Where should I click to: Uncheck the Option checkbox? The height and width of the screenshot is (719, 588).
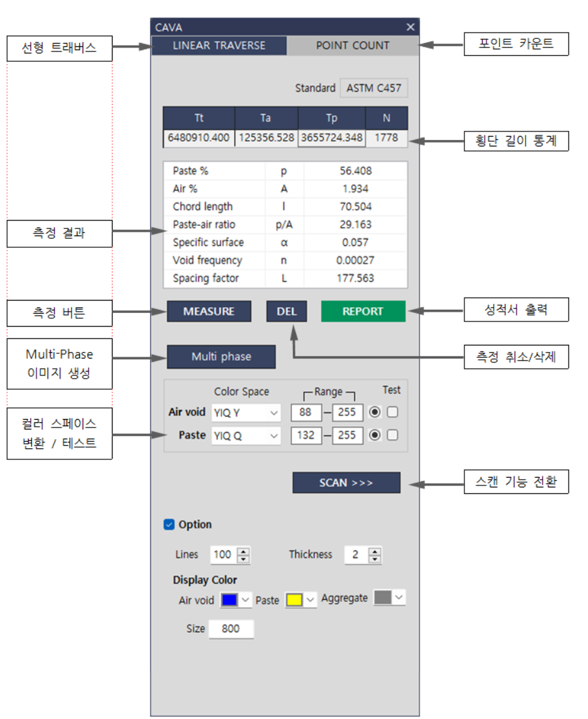tap(169, 524)
